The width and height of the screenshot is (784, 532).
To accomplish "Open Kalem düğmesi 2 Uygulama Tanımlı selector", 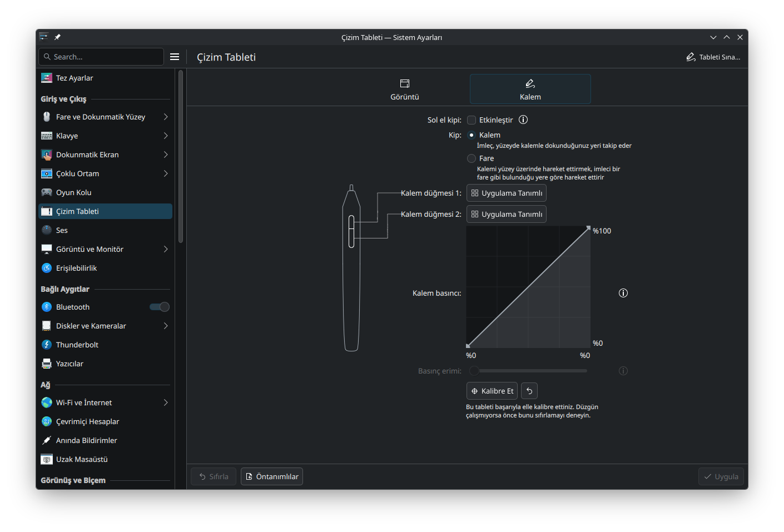I will (507, 214).
